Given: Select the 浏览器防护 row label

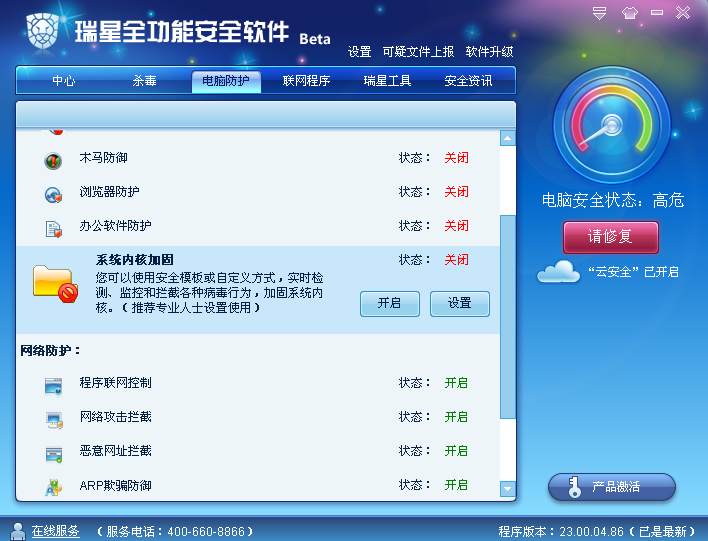Looking at the screenshot, I should click(x=109, y=192).
